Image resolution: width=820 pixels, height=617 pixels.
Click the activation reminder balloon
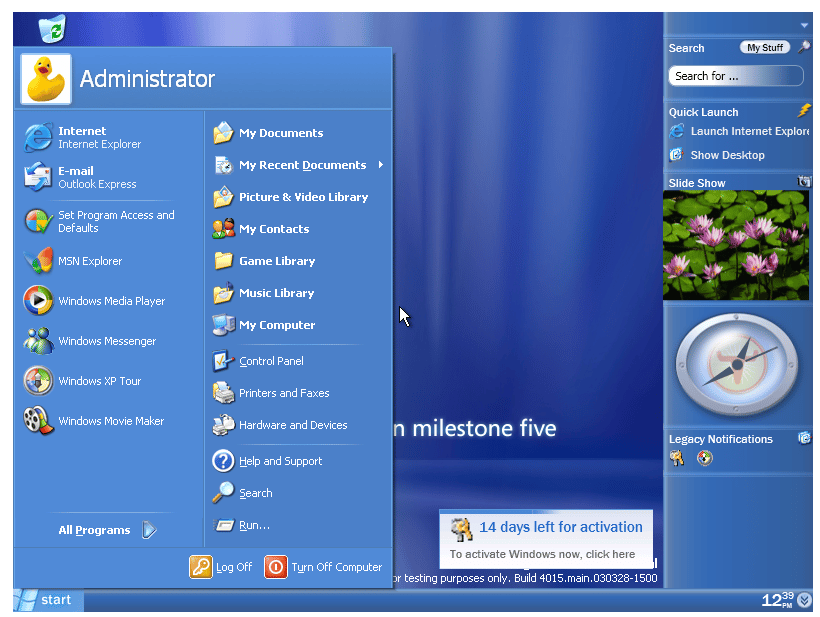click(x=545, y=540)
